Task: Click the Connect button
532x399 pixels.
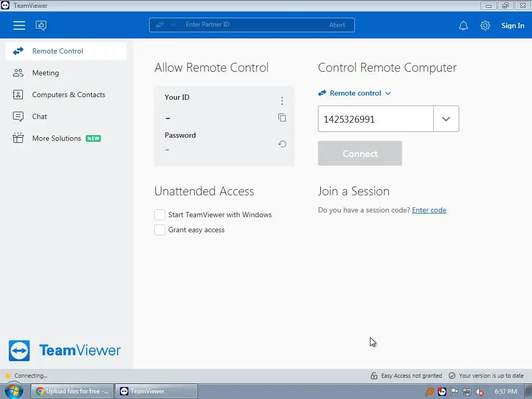Action: pos(360,153)
